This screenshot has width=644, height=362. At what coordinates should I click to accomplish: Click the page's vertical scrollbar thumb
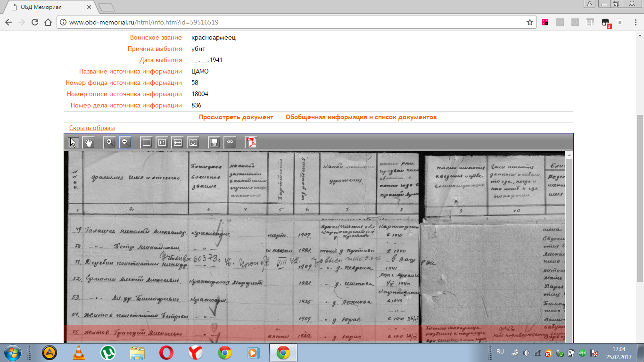tap(640, 198)
